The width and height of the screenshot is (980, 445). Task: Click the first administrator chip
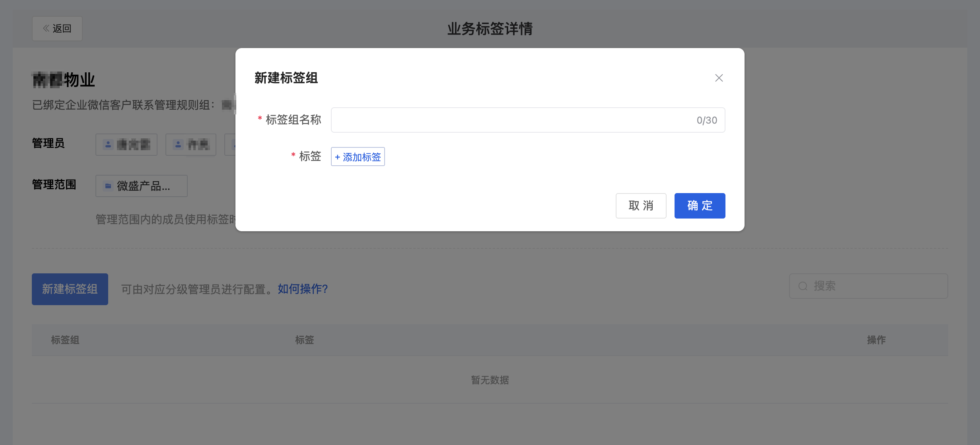pyautogui.click(x=126, y=145)
